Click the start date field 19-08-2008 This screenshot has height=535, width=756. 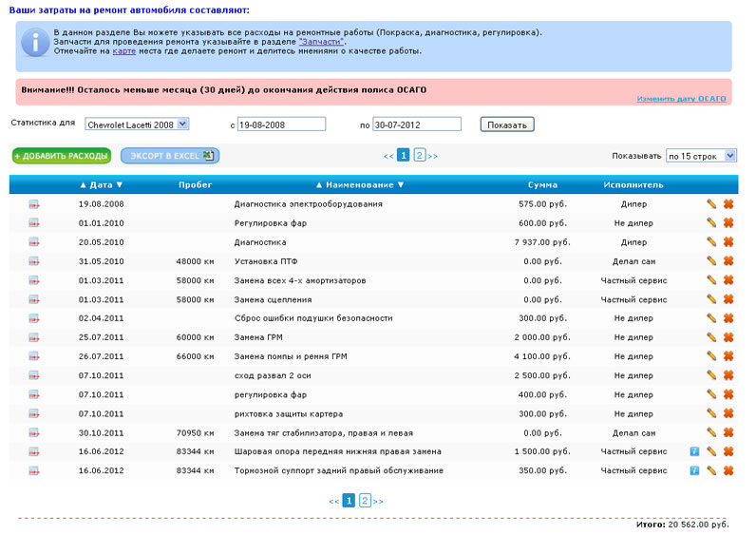point(281,124)
